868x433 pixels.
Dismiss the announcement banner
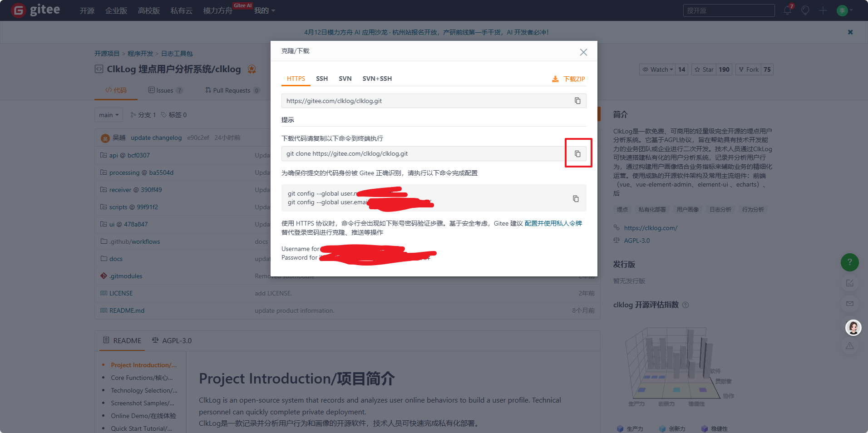[x=850, y=32]
